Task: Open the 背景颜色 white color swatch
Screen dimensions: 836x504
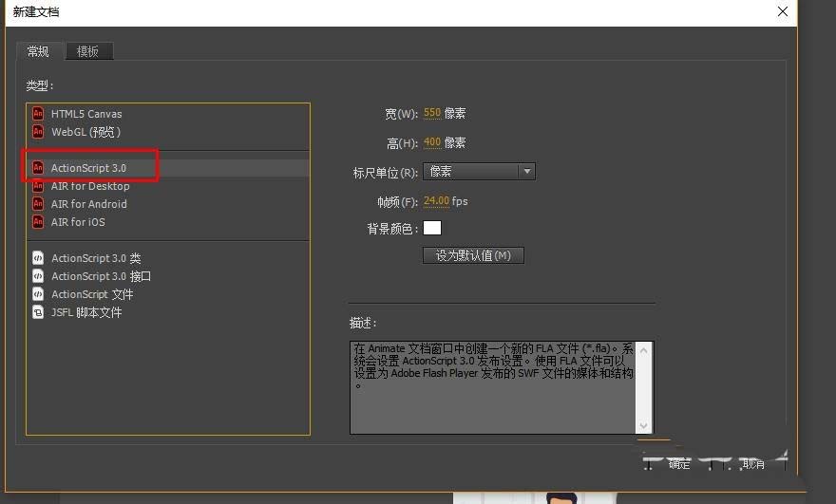Action: 432,228
